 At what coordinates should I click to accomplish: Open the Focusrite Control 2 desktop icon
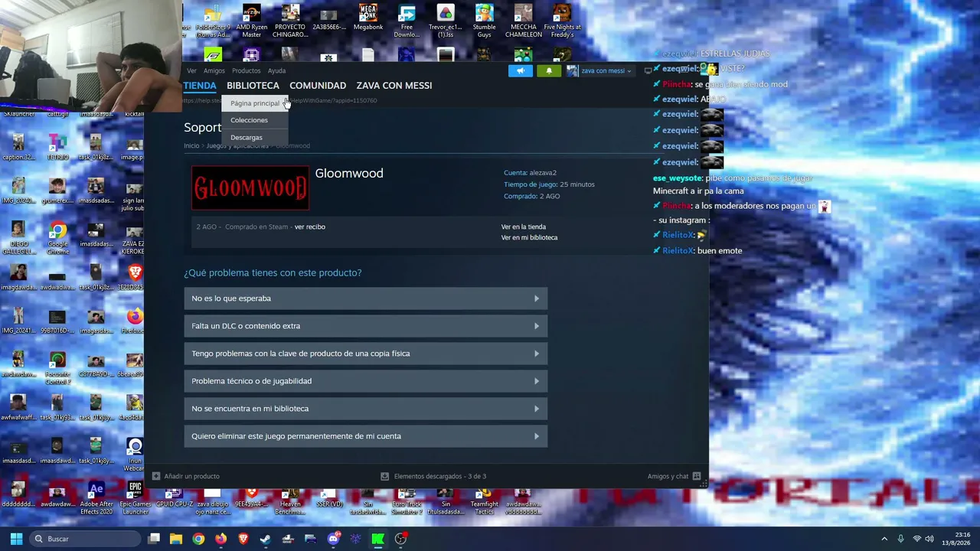click(57, 368)
